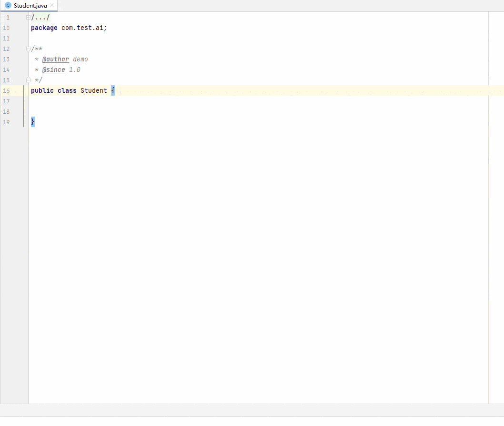This screenshot has width=504, height=426.
Task: Click the 'com.test.ai;' package name
Action: click(x=84, y=28)
